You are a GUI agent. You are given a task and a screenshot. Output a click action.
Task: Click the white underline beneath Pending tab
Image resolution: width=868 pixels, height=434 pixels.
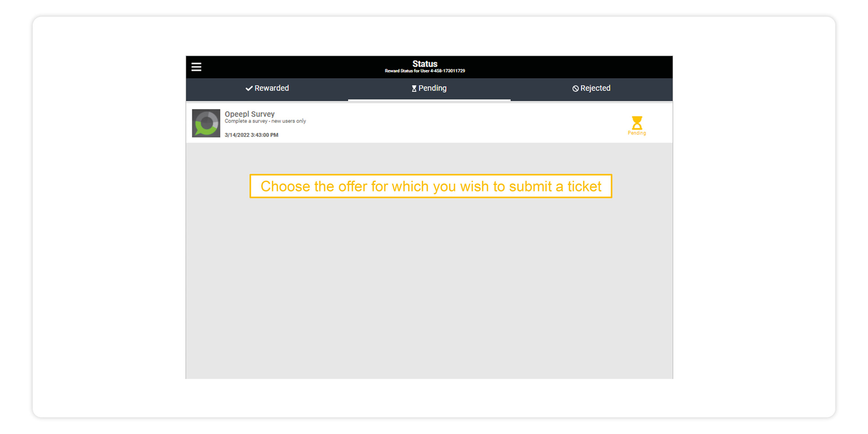tap(429, 100)
